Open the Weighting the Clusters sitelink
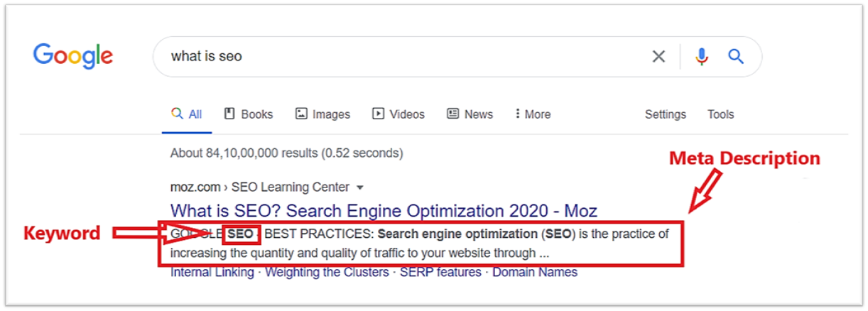 (327, 273)
